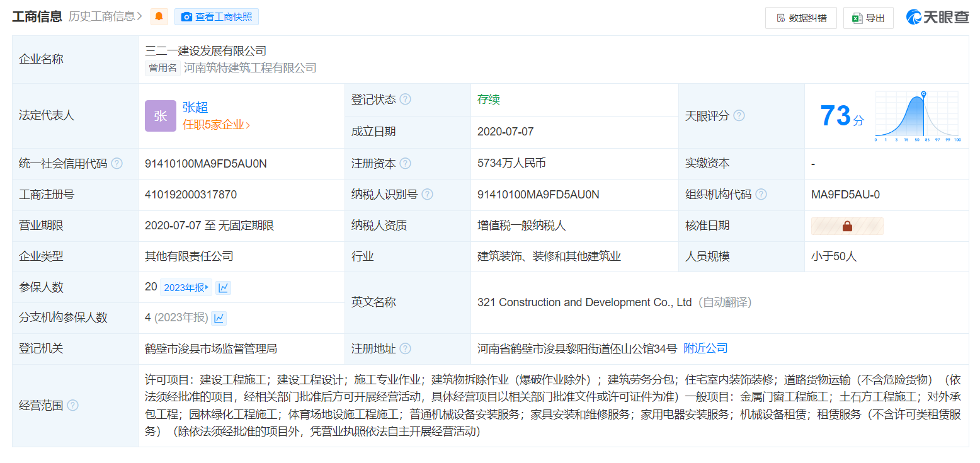Export data via 导出 button
This screenshot has width=980, height=463.
pos(869,18)
